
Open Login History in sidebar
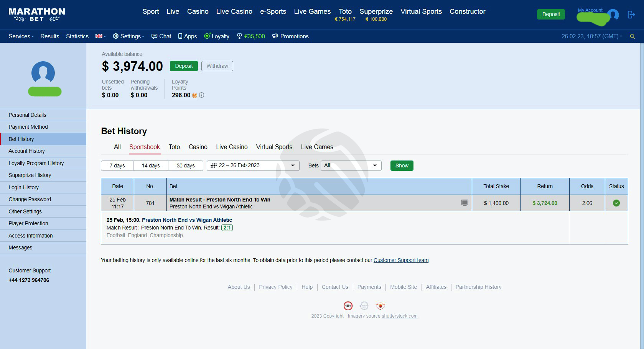coord(43,187)
